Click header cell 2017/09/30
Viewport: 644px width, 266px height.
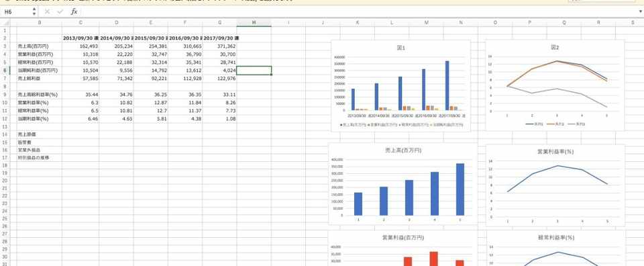click(x=219, y=38)
